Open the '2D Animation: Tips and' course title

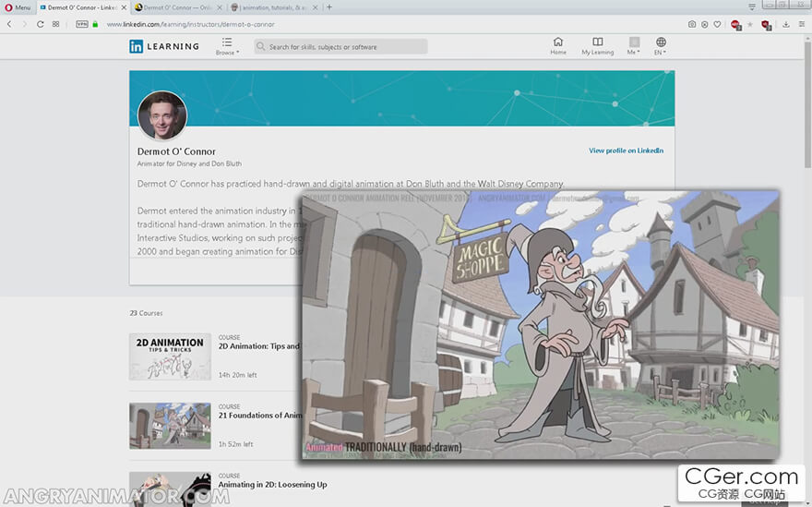[x=259, y=346]
